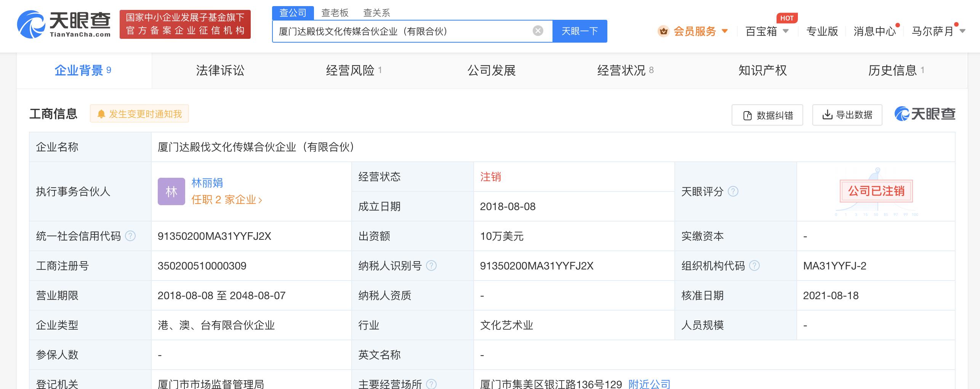Click help icon beside 统一社会信用代码
Viewport: 980px width, 389px height.
click(x=130, y=236)
